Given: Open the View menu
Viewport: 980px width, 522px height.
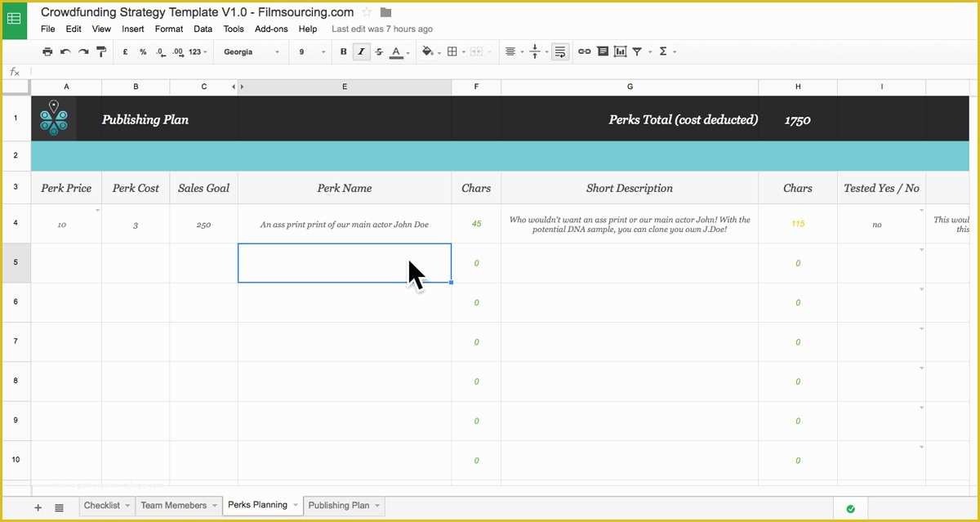Looking at the screenshot, I should (x=101, y=29).
